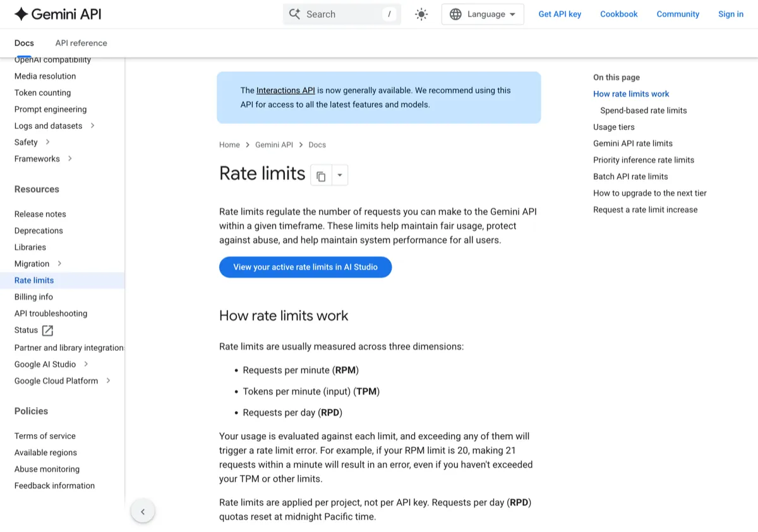Open the Cookbook link
Screen dimensions: 758x532
point(619,14)
